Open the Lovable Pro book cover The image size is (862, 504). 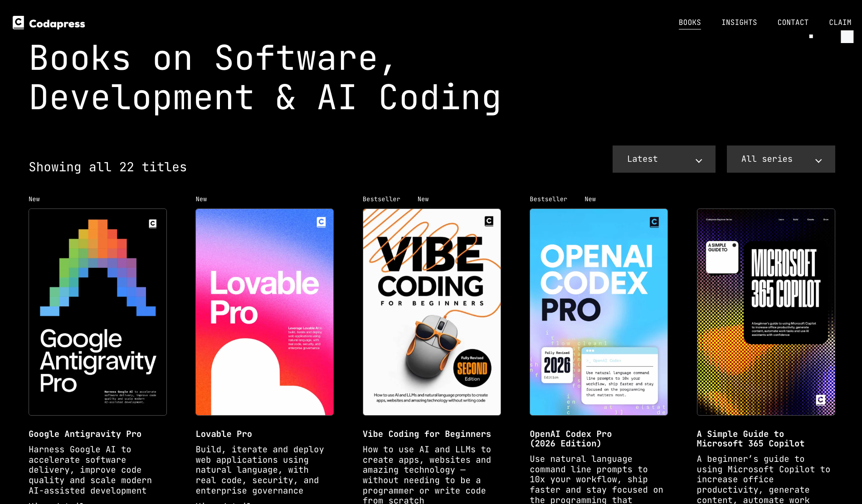pyautogui.click(x=264, y=312)
